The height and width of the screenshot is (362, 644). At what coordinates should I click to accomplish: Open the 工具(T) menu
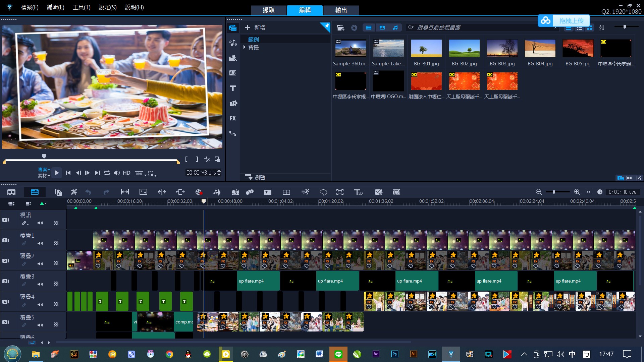(x=81, y=7)
